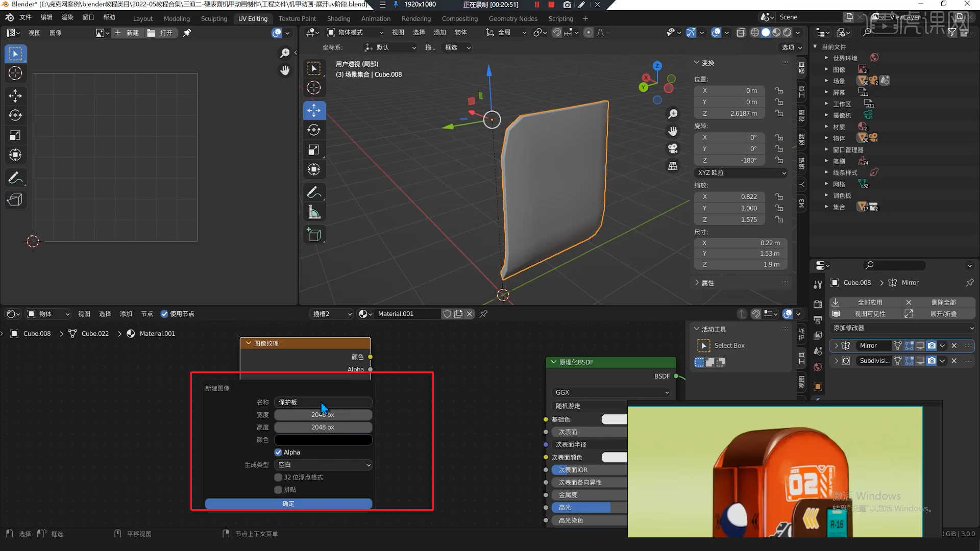The width and height of the screenshot is (980, 551).
Task: Toggle the Use Nodes checkbox
Action: click(x=164, y=314)
